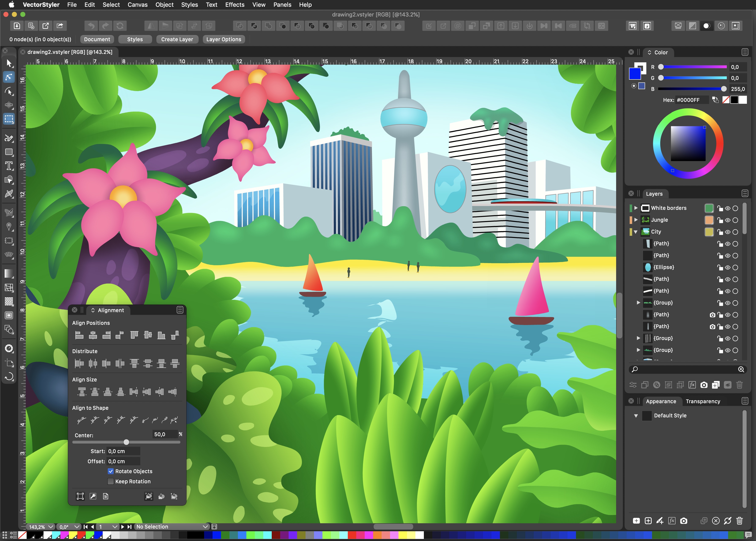Collapse the City layer tree
Screen dimensions: 756x541
(635, 232)
